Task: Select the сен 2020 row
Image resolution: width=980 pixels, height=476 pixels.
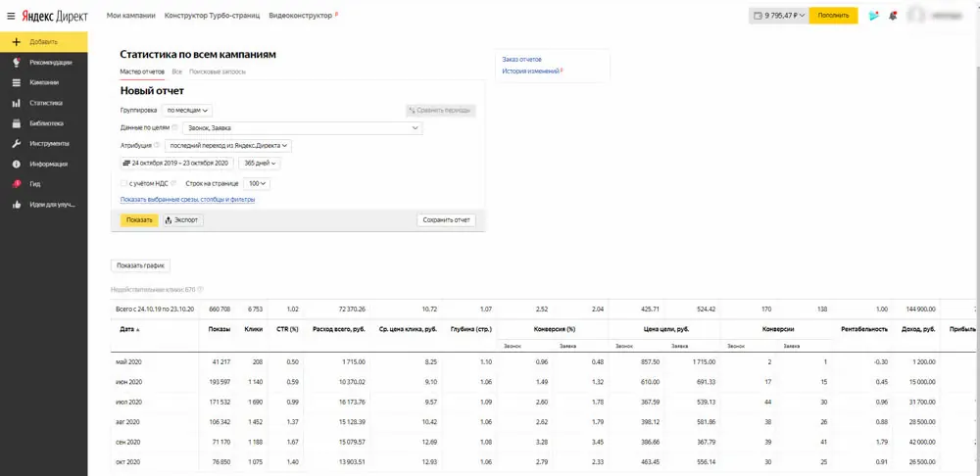Action: click(x=545, y=442)
